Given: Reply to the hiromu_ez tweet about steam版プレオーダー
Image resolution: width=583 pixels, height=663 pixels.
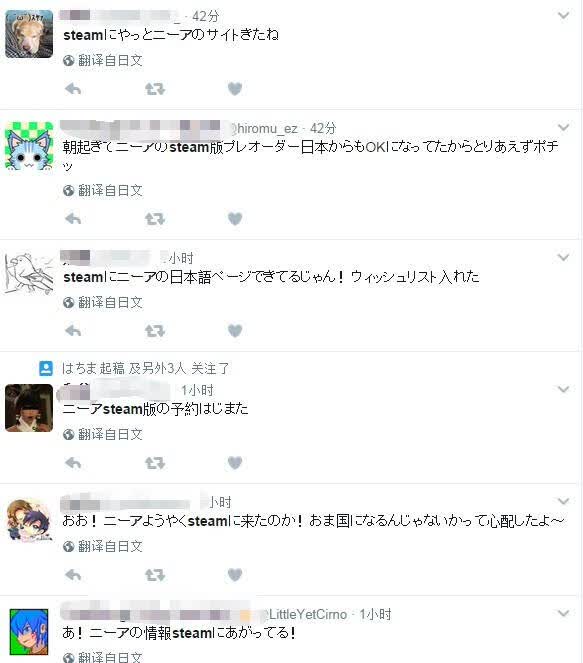Looking at the screenshot, I should coord(73,219).
